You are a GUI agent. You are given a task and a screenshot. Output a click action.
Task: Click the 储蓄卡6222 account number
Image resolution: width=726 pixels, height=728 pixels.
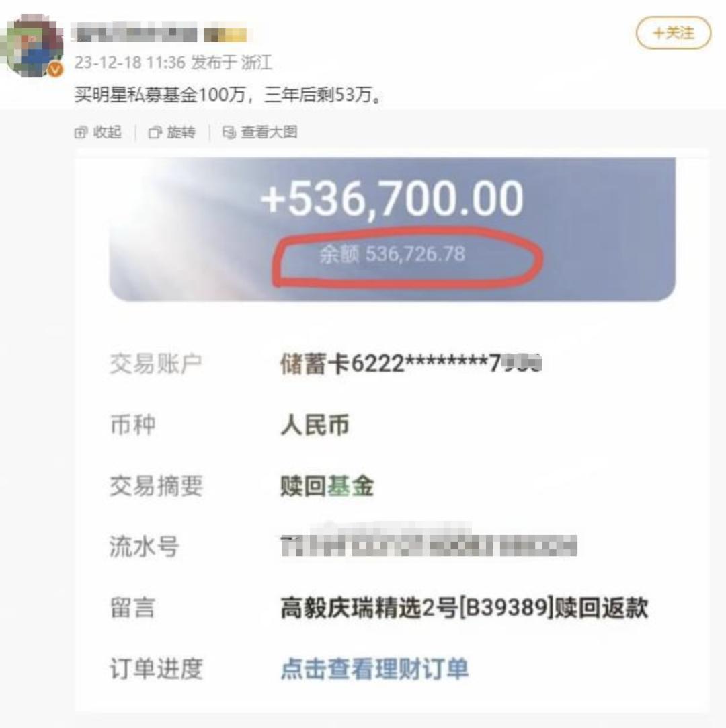(411, 363)
